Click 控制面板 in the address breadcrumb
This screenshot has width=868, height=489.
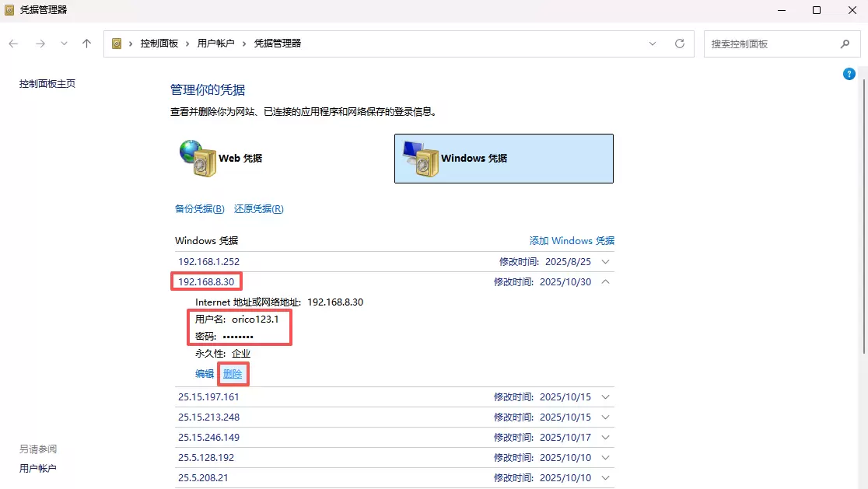click(159, 44)
